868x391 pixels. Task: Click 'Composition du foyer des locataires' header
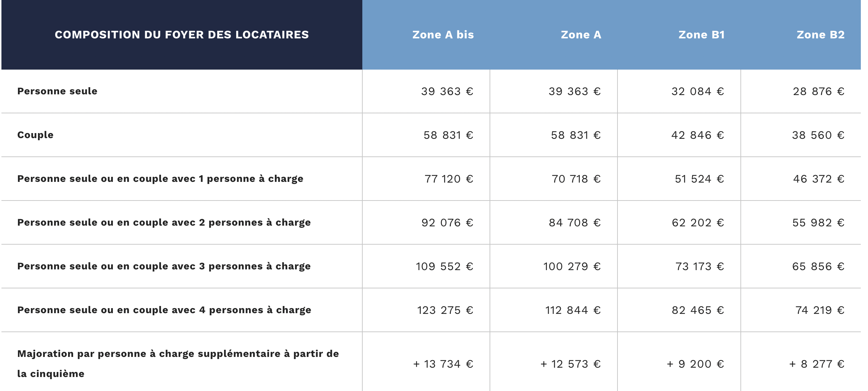pos(182,35)
